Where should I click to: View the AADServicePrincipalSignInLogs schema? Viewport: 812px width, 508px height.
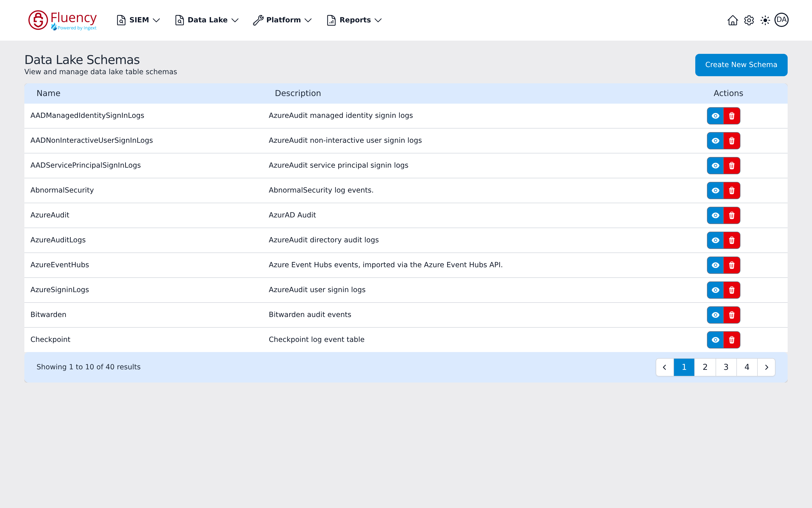click(x=715, y=166)
